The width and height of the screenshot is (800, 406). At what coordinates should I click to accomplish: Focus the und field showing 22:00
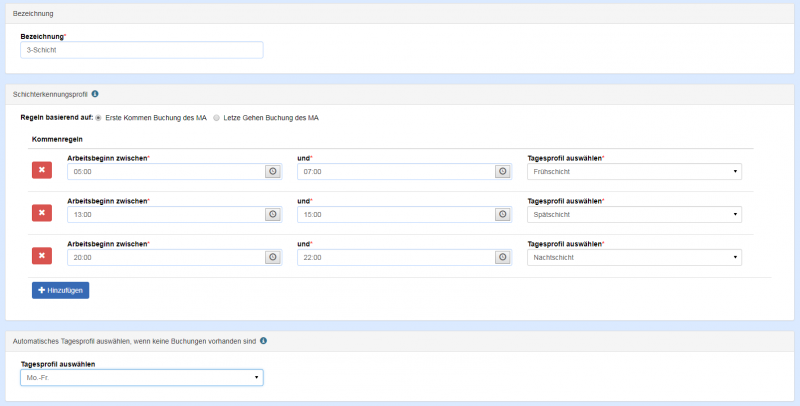[396, 258]
